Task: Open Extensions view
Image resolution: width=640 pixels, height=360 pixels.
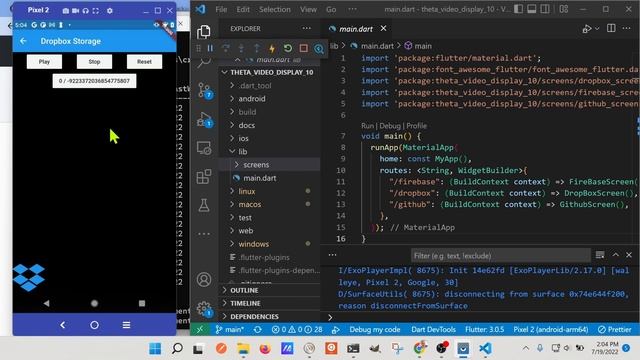Action: pos(204,176)
